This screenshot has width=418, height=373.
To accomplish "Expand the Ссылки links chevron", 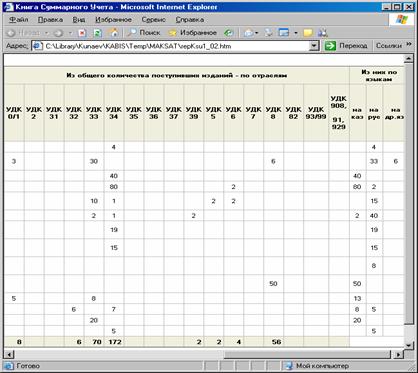I will point(409,45).
